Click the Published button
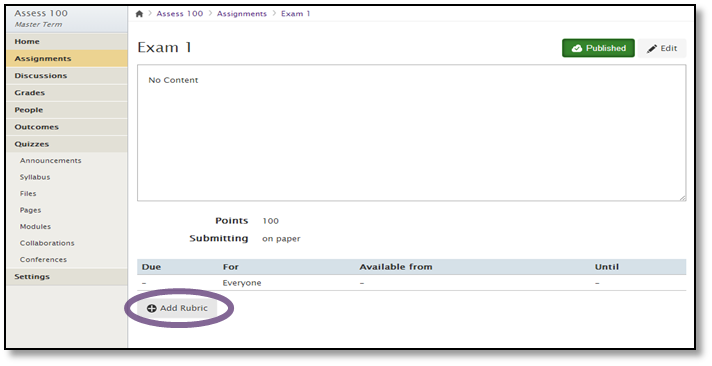 tap(598, 48)
